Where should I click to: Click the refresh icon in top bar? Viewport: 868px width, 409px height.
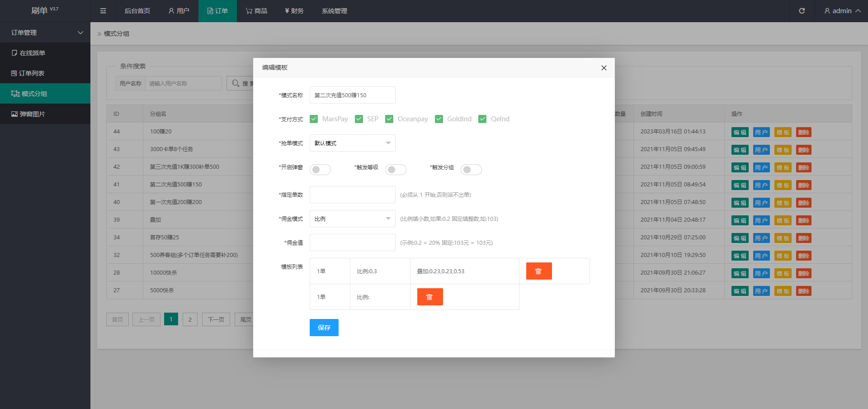pyautogui.click(x=802, y=11)
